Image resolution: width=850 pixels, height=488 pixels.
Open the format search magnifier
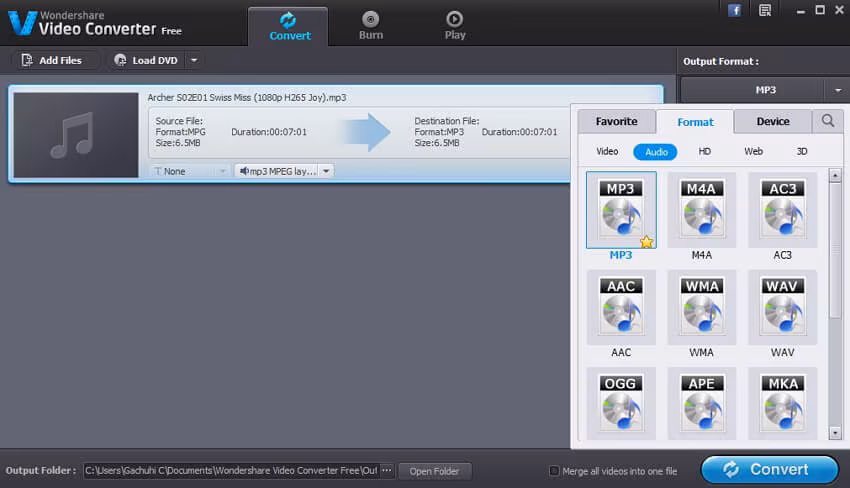(827, 121)
